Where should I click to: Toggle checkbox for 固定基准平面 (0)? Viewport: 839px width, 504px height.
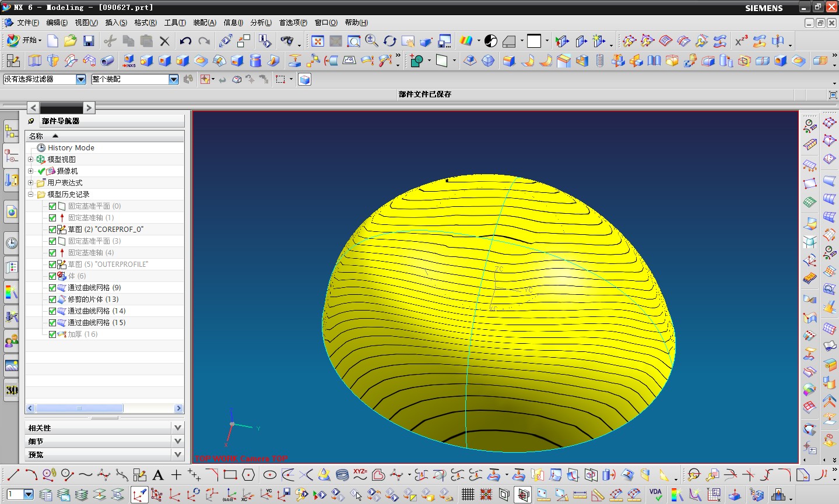point(52,206)
